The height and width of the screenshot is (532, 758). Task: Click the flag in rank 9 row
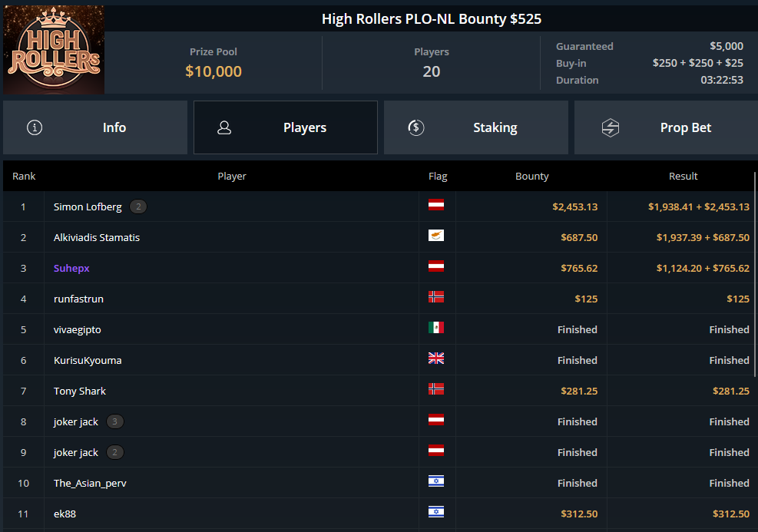pyautogui.click(x=436, y=451)
